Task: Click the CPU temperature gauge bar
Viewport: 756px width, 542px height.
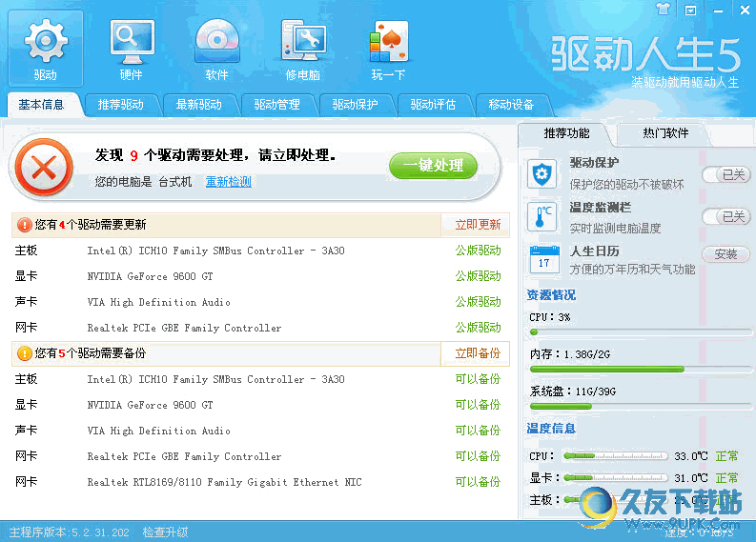Action: (616, 455)
